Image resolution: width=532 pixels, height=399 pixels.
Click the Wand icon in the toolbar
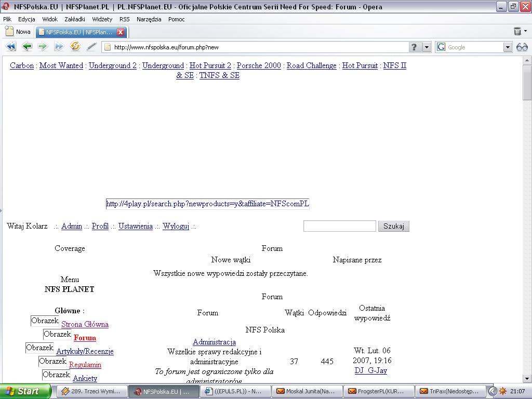(x=91, y=46)
